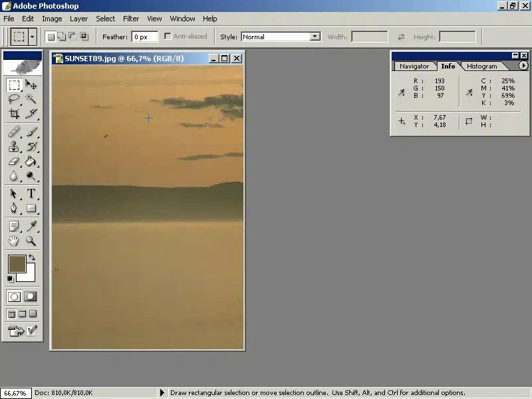Open the Layer menu
Image resolution: width=532 pixels, height=399 pixels.
tap(78, 19)
